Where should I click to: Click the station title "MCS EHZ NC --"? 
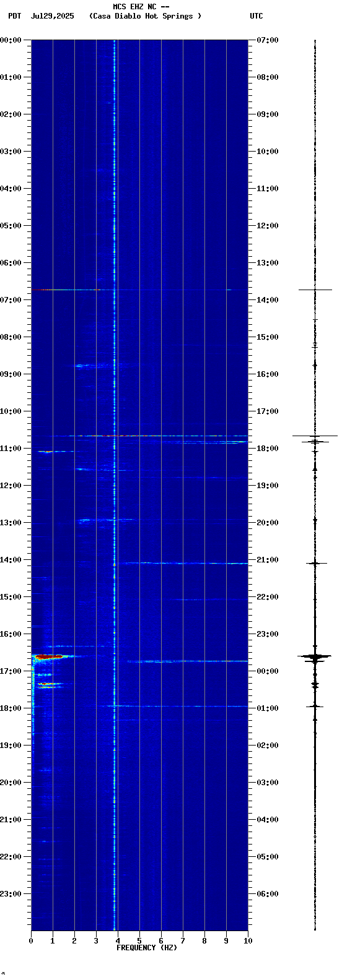[141, 7]
